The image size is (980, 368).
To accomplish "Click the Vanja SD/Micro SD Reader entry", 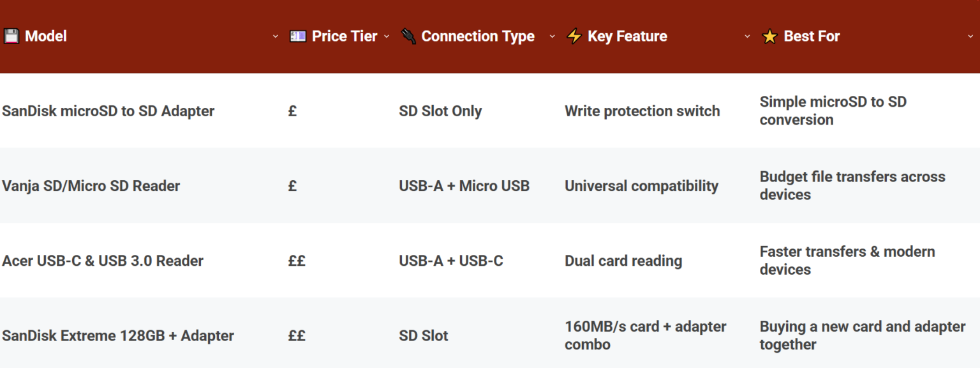I will (x=91, y=186).
